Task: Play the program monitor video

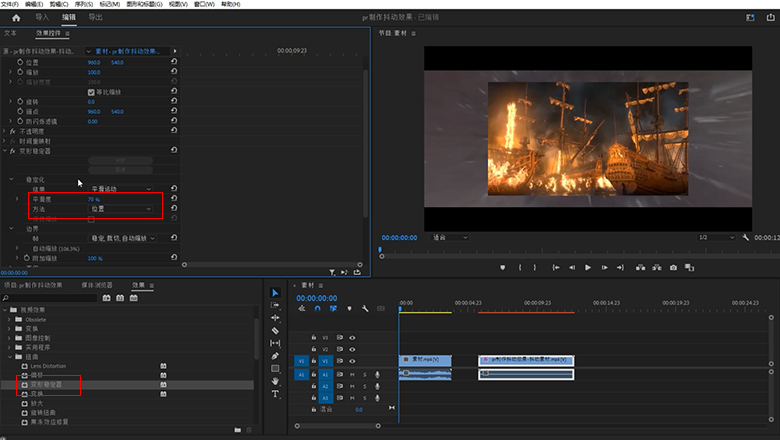Action: coord(587,267)
